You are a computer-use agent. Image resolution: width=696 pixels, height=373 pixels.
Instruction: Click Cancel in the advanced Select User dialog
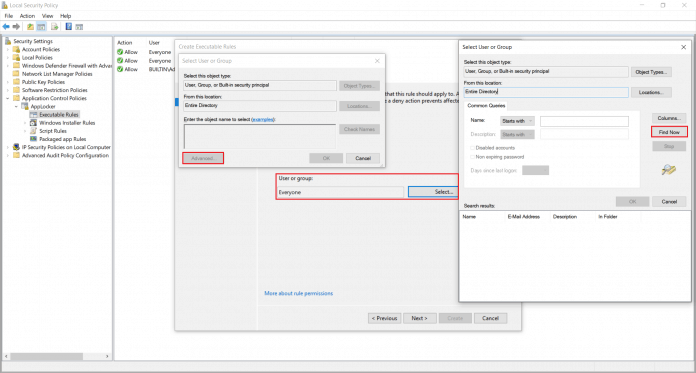pyautogui.click(x=669, y=202)
